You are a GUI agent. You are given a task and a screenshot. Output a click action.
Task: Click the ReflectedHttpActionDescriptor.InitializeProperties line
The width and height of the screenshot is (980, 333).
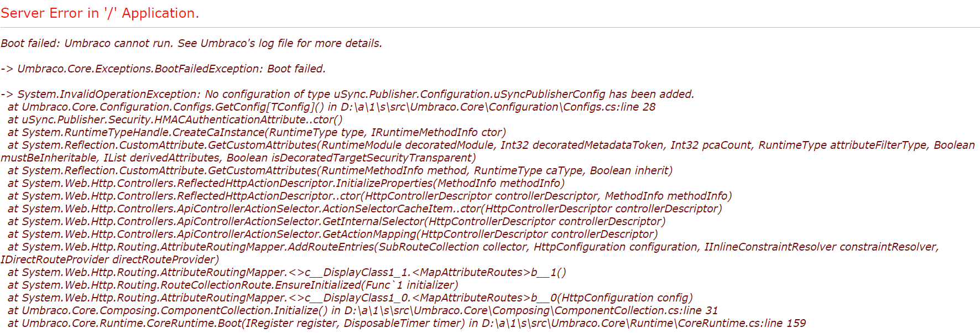pyautogui.click(x=286, y=183)
